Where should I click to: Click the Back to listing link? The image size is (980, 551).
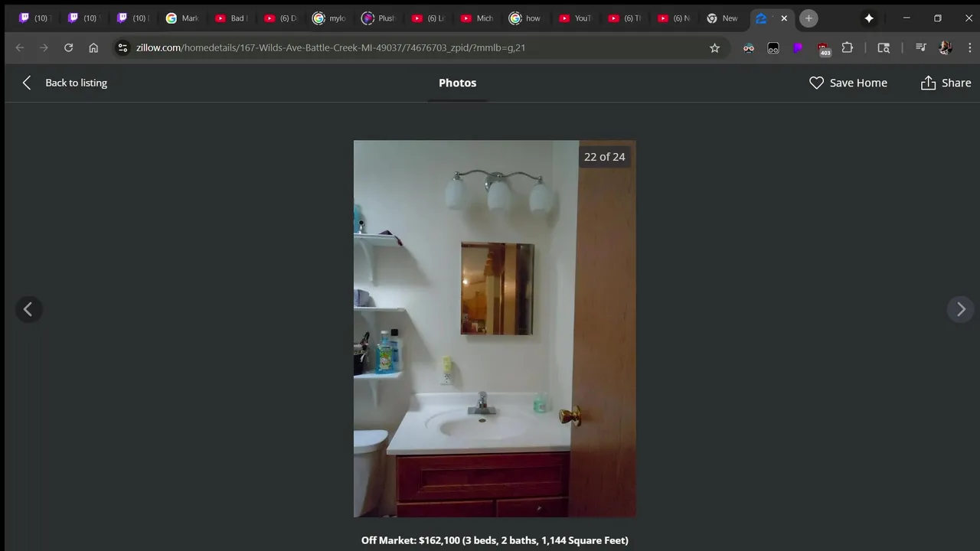click(x=76, y=83)
